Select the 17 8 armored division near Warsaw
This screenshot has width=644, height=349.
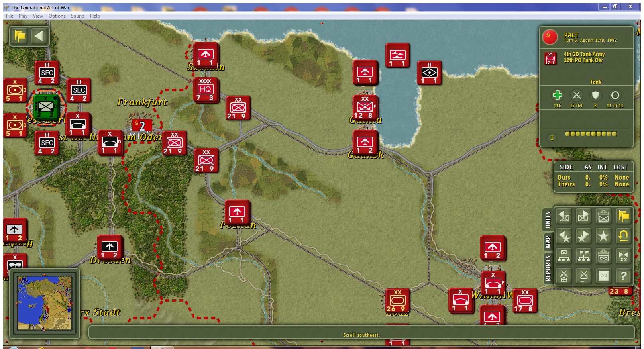pyautogui.click(x=525, y=301)
